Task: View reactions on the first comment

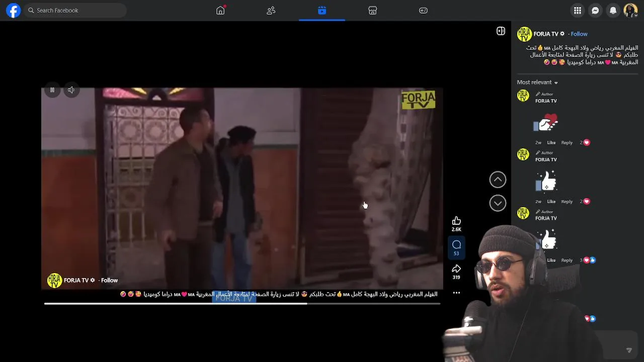Action: (585, 143)
